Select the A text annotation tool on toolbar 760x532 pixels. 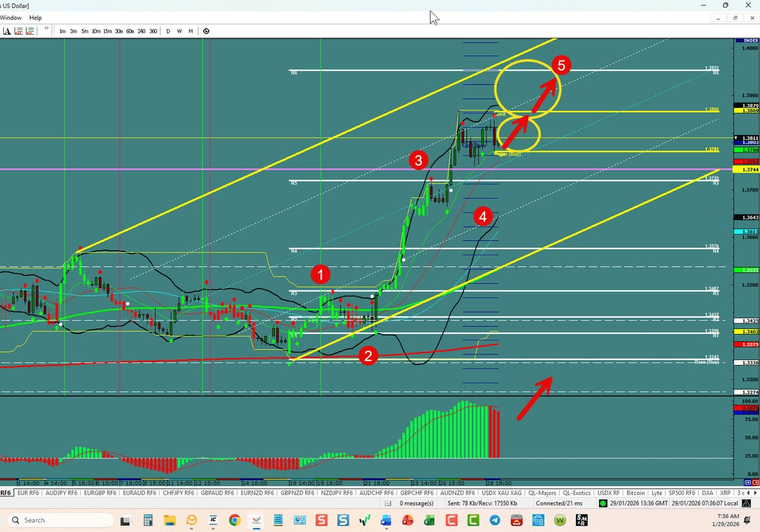[6, 30]
